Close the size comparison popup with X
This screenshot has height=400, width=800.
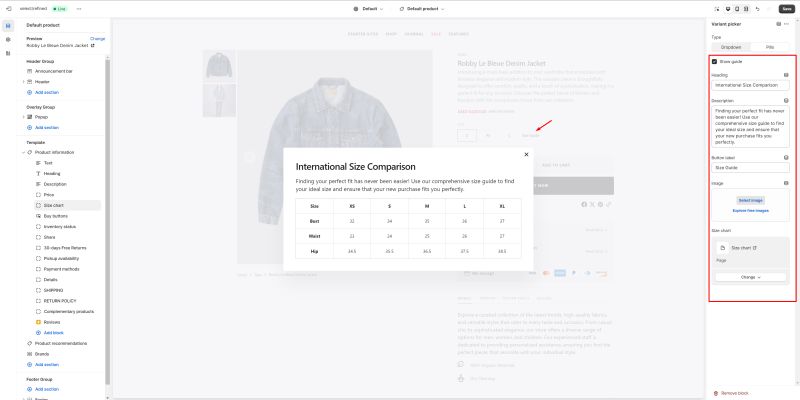coord(527,155)
